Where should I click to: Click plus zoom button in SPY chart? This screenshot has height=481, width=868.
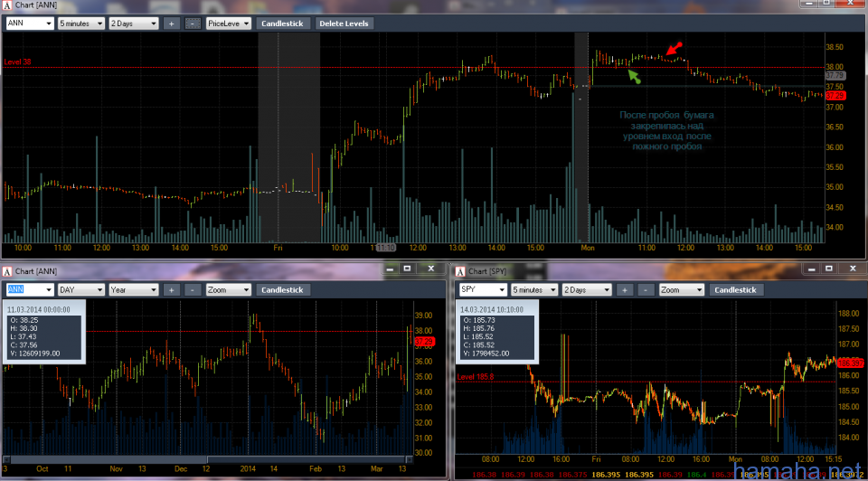(625, 289)
